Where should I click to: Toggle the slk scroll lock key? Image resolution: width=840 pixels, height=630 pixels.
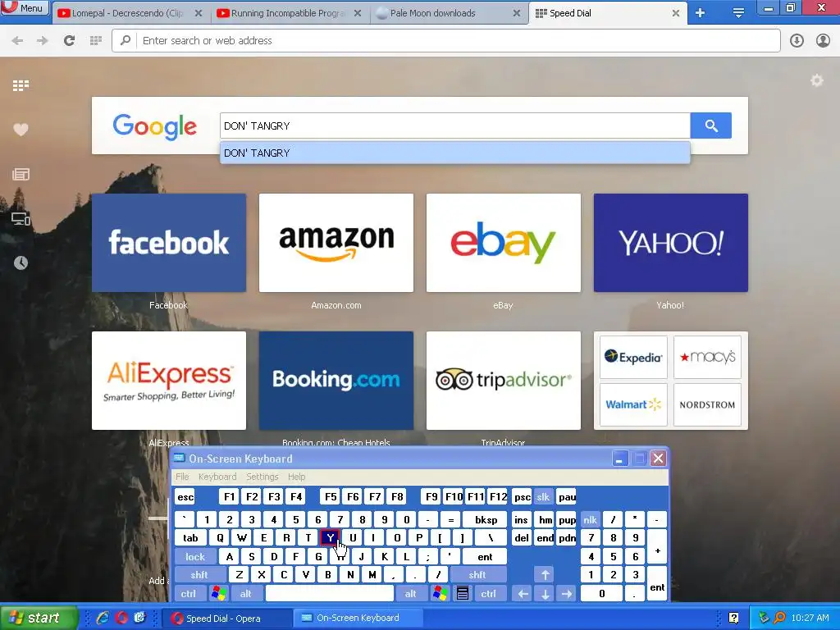543,497
